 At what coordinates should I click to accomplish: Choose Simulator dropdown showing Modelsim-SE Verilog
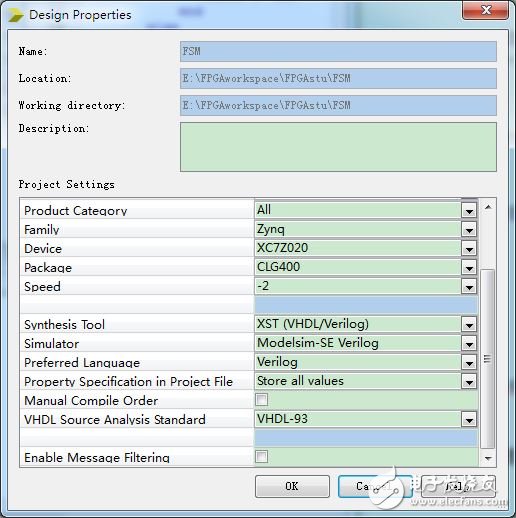[469, 344]
